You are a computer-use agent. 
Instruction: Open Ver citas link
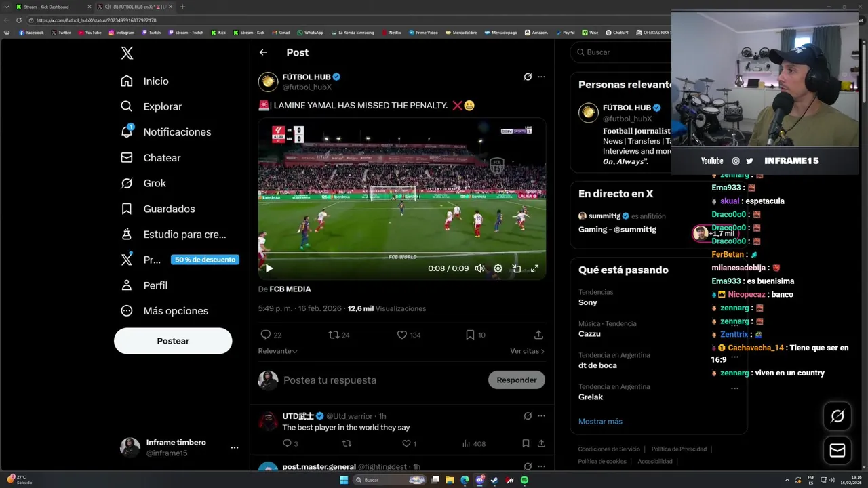(527, 351)
